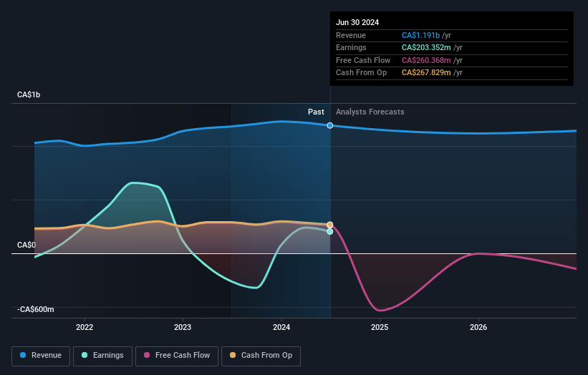588x375 pixels.
Task: Click the -CA$600m y-axis label
Action: pyautogui.click(x=36, y=309)
